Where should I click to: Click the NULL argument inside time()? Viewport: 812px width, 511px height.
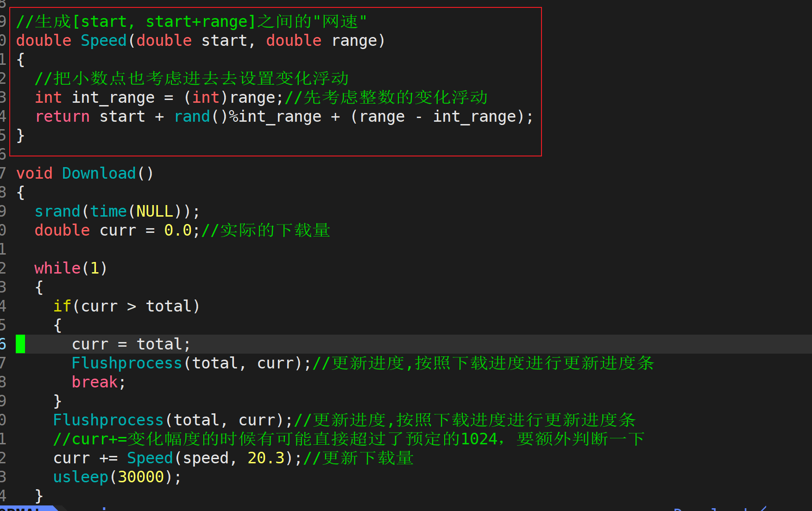point(155,211)
